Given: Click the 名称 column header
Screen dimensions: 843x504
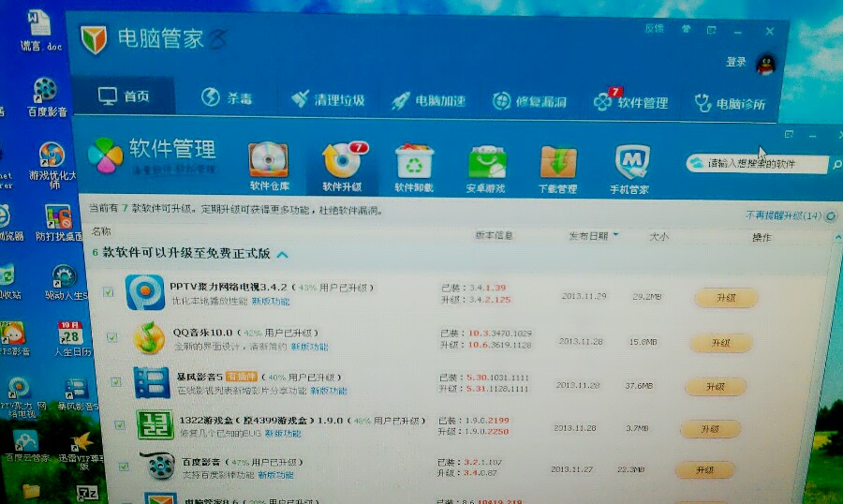Looking at the screenshot, I should pos(101,231).
